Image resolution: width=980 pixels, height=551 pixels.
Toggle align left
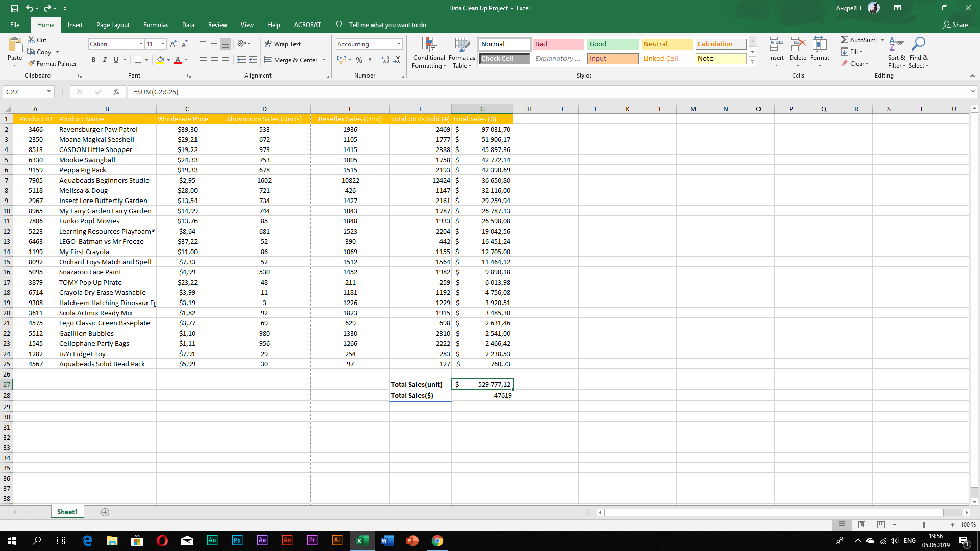(x=203, y=60)
